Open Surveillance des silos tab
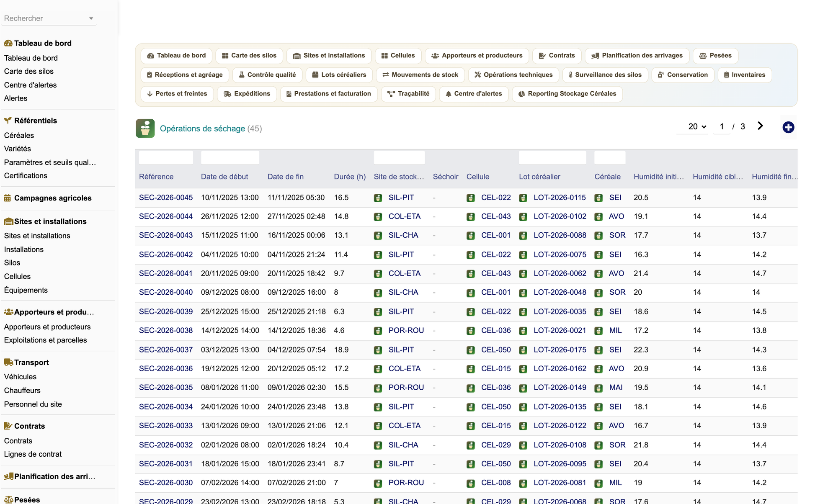The image size is (815, 504). point(605,75)
